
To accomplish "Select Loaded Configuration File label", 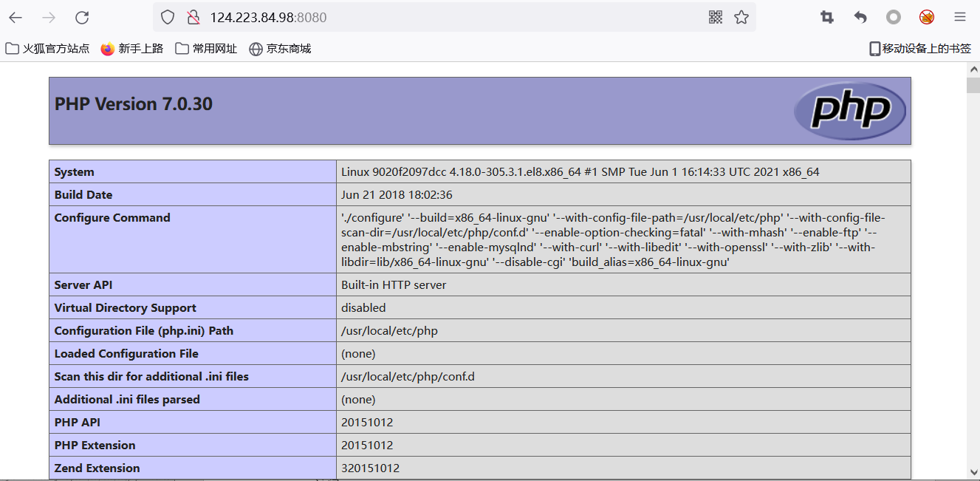I will coord(126,354).
